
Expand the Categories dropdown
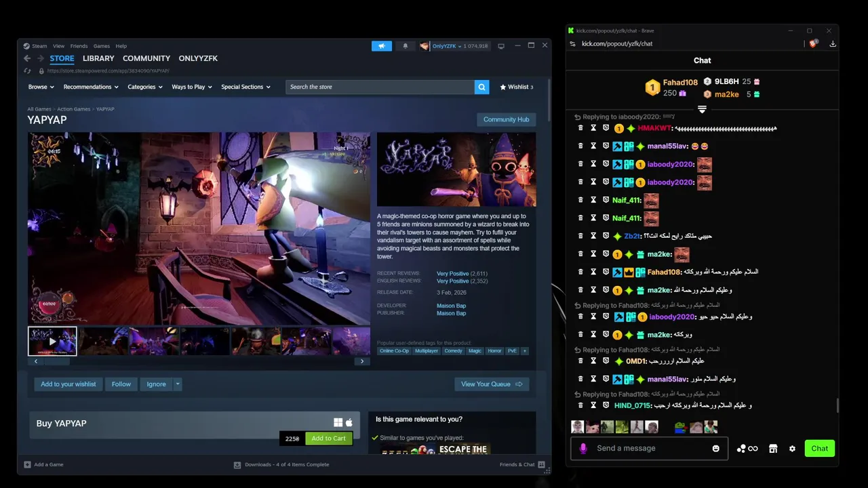point(145,87)
